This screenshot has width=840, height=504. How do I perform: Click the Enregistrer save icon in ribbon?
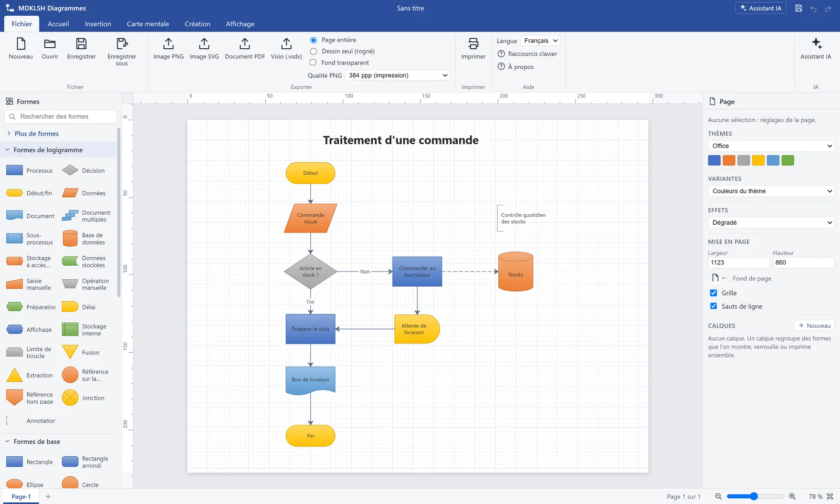point(81,44)
